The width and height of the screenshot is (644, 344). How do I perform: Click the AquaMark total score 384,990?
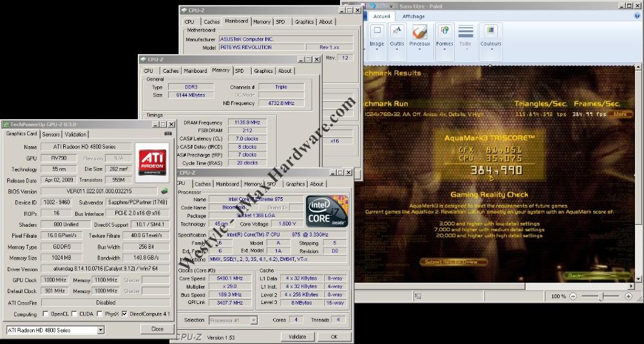(497, 169)
